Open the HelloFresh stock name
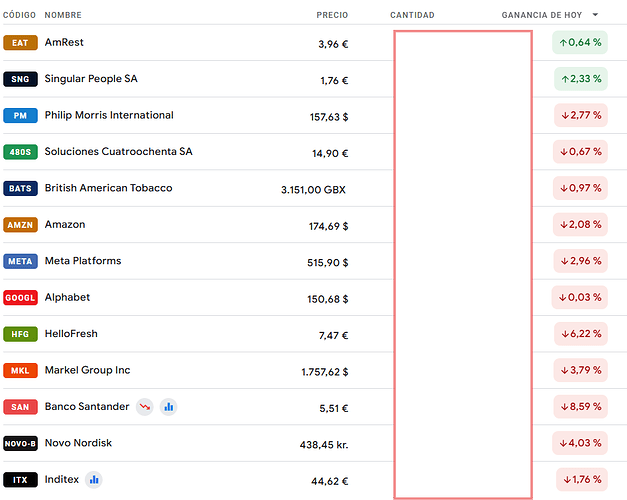Viewport: 627px width, 500px height. 71,334
